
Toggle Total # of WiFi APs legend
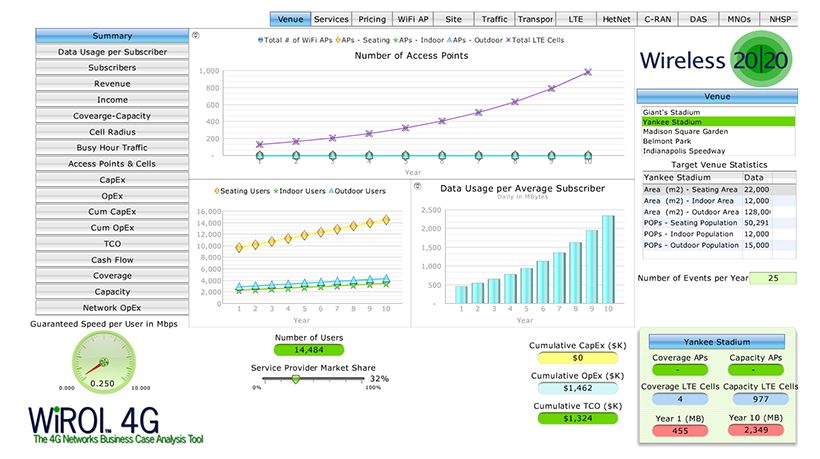coord(295,40)
